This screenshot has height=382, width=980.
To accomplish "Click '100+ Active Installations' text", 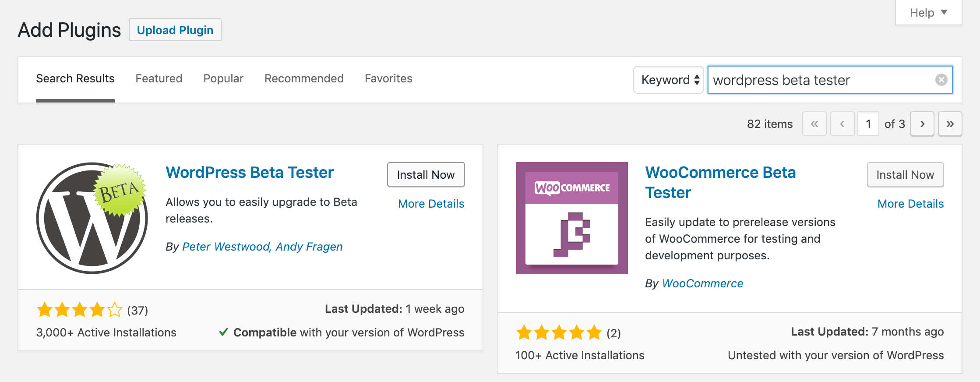I will (580, 355).
